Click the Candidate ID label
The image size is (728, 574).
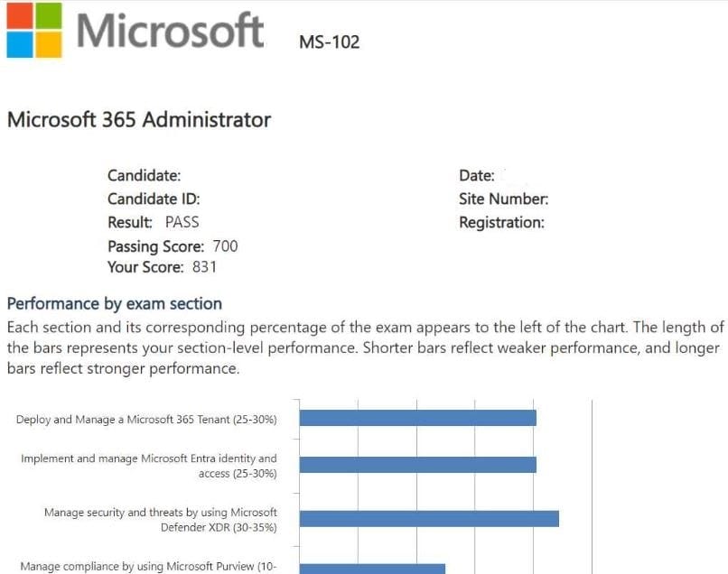tap(154, 199)
